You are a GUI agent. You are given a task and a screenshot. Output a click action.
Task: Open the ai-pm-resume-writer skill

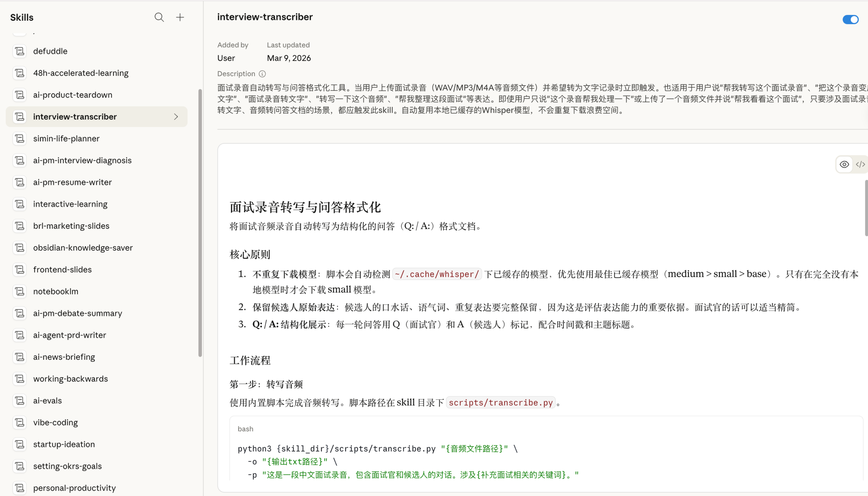(x=72, y=182)
